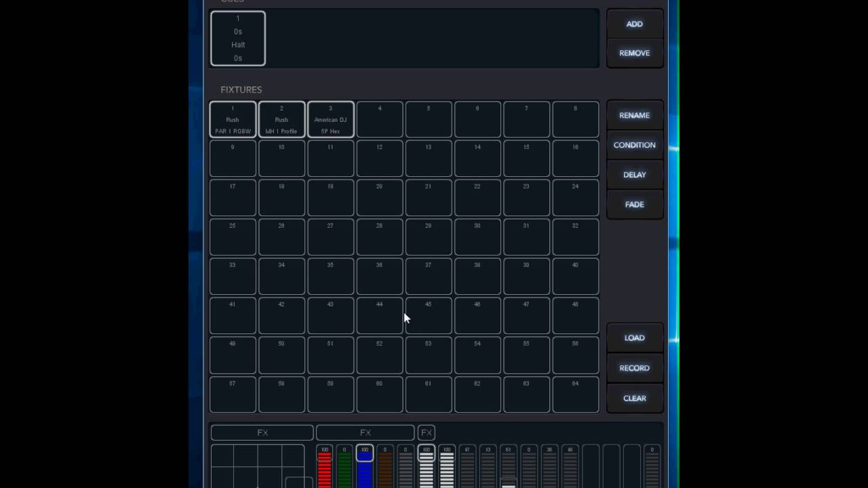
Task: Select empty fixture slot 33
Action: point(233,277)
